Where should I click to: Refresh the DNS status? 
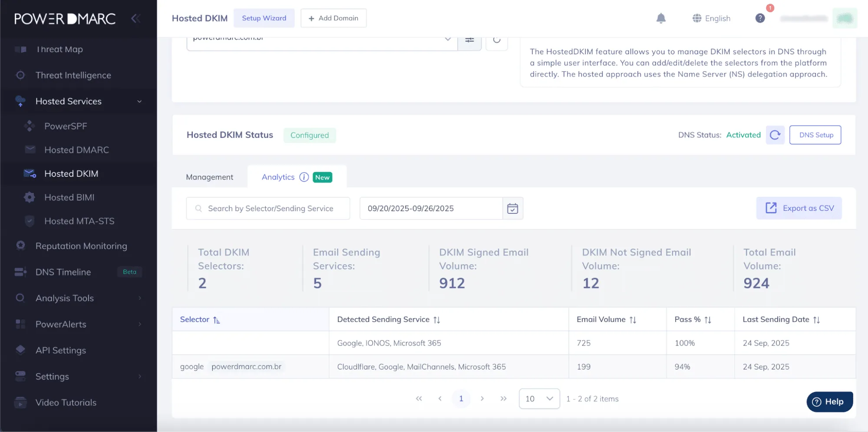pos(775,135)
